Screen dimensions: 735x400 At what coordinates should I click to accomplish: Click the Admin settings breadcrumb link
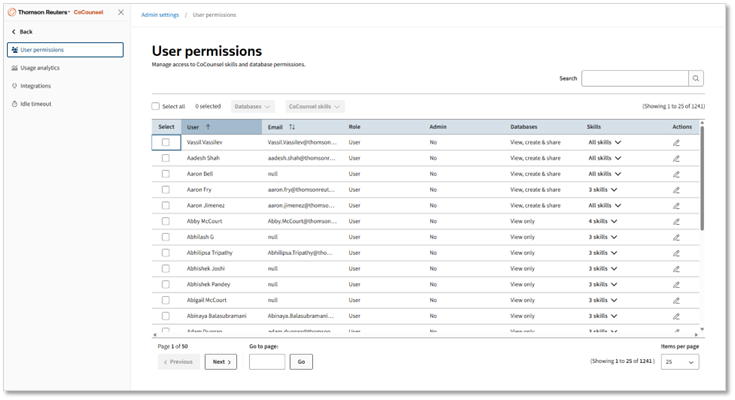[160, 15]
